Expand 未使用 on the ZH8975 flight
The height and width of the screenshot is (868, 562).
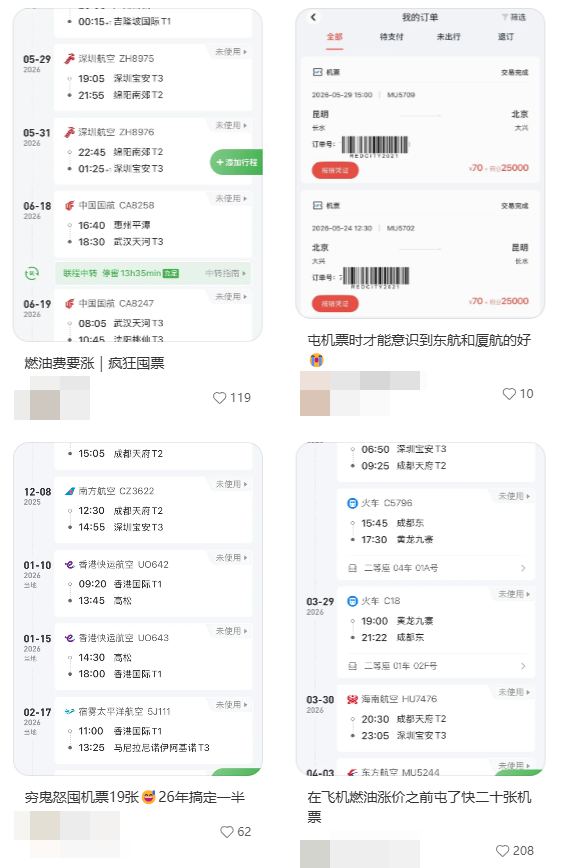click(x=231, y=51)
